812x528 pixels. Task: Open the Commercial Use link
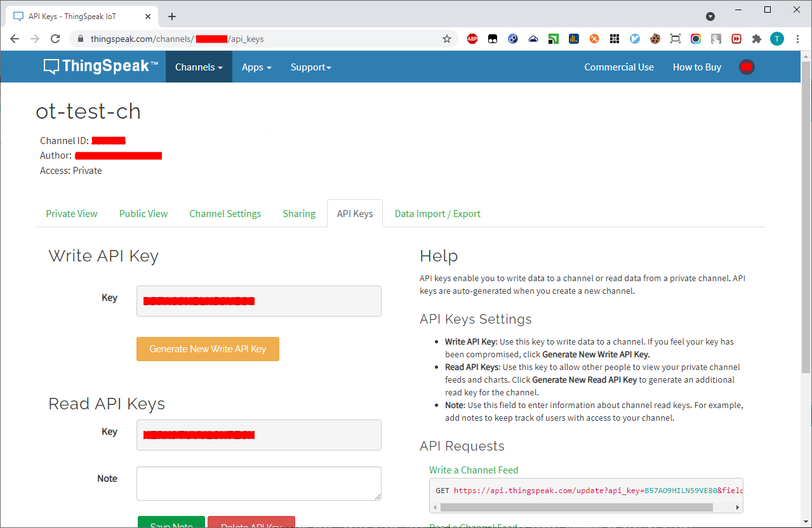pos(619,67)
